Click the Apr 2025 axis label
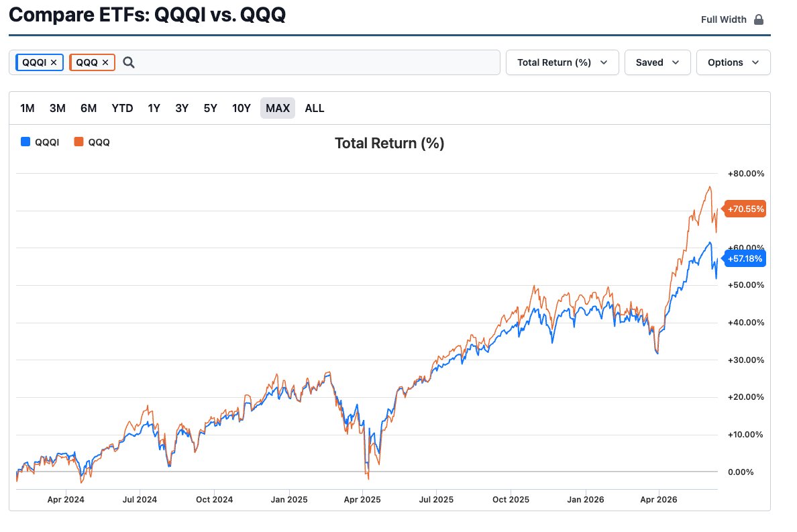 (362, 500)
